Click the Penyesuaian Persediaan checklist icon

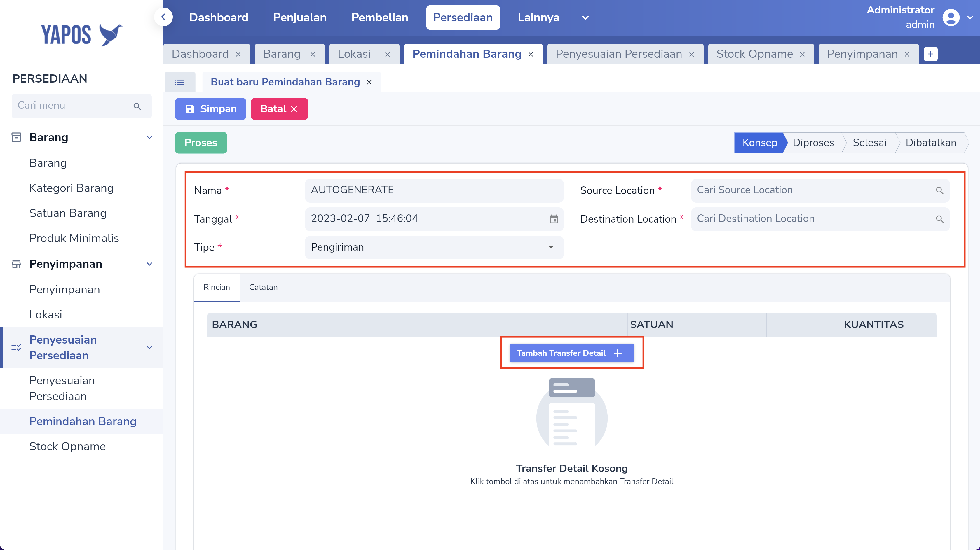[16, 347]
